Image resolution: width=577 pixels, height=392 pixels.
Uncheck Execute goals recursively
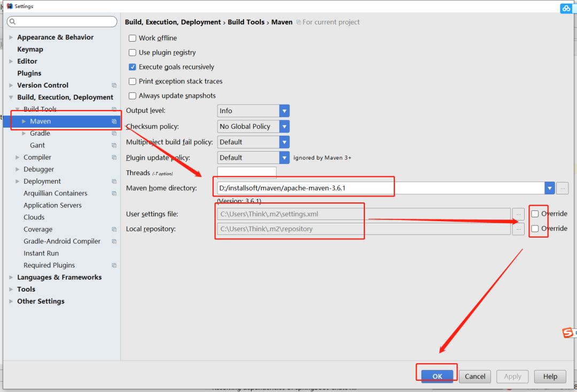point(132,67)
